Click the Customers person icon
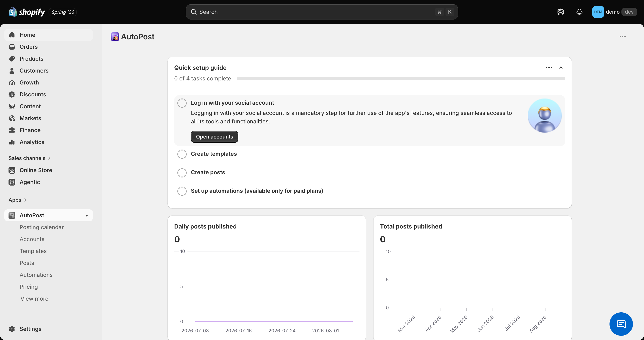Image resolution: width=644 pixels, height=340 pixels. 12,70
